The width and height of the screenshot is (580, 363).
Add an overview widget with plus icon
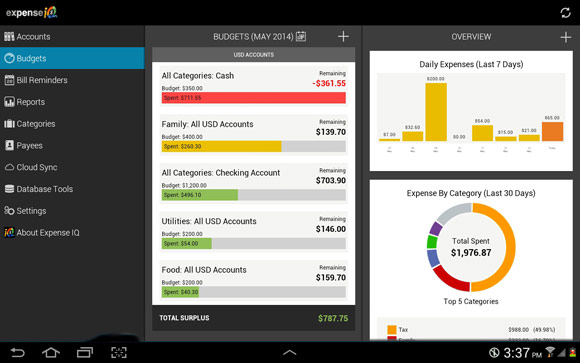point(566,37)
